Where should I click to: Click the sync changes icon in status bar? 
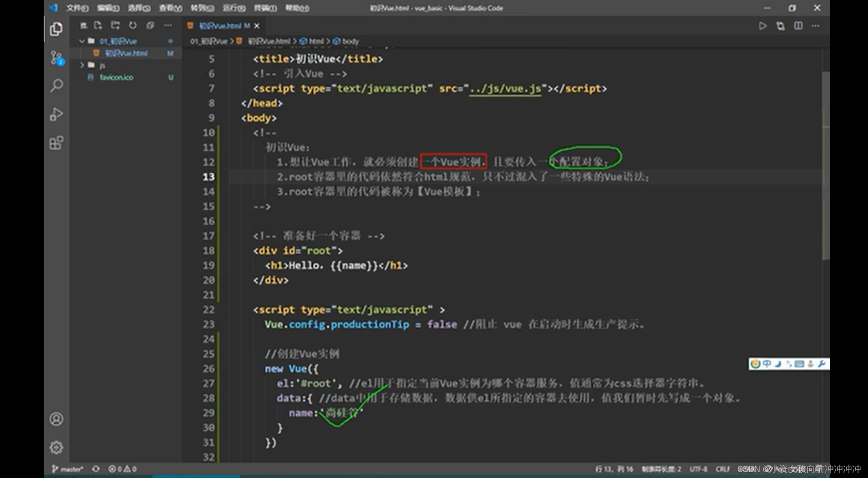(96, 468)
